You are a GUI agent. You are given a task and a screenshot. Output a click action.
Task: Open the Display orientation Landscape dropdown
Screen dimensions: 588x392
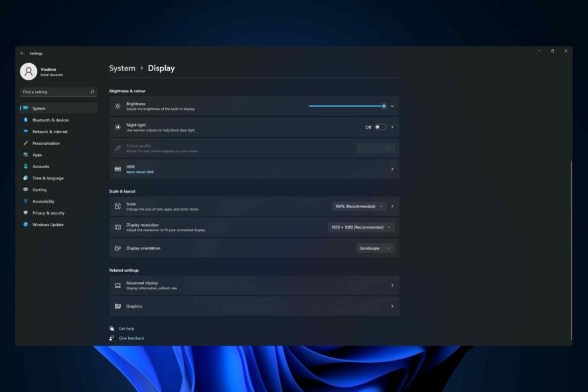374,248
